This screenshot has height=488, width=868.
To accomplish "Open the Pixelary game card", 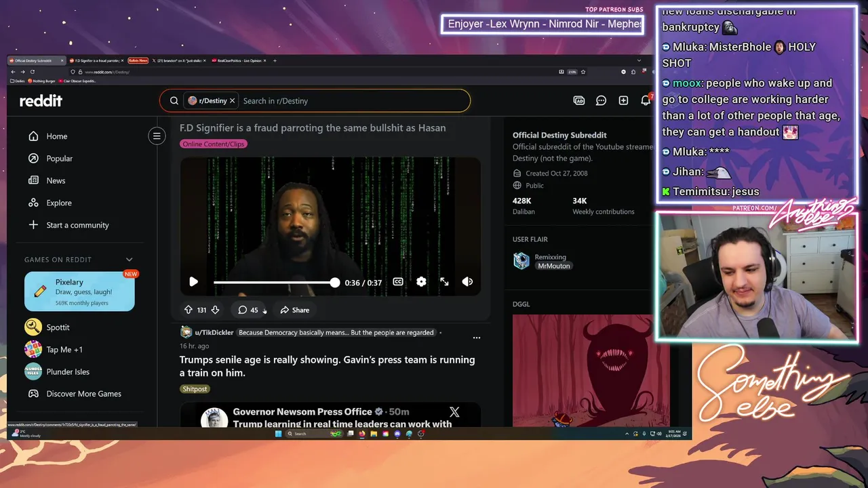I will pyautogui.click(x=79, y=291).
